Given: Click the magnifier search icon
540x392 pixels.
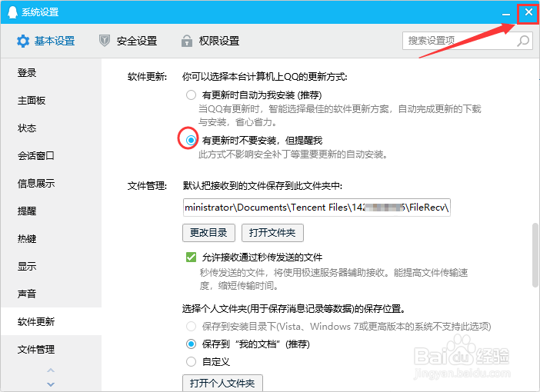Looking at the screenshot, I should click(523, 41).
